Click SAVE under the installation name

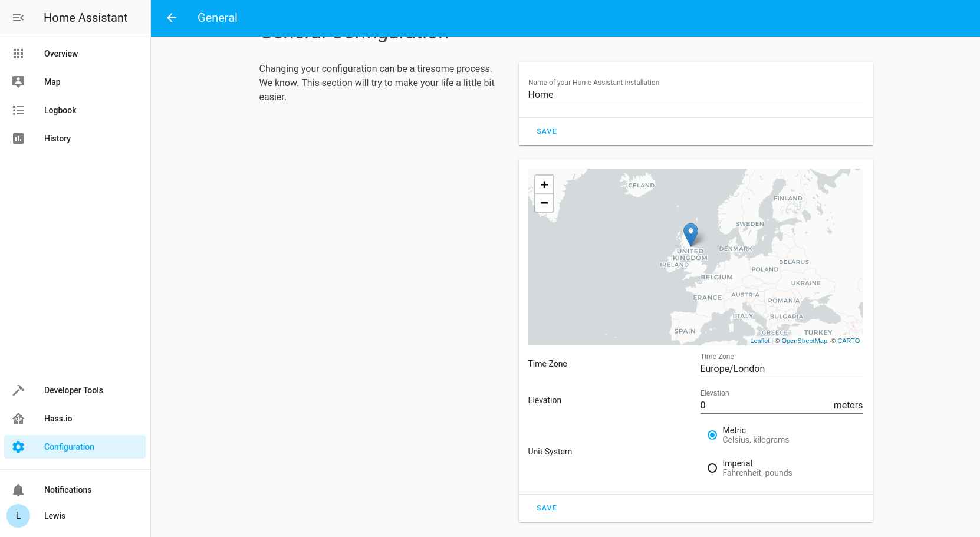546,131
